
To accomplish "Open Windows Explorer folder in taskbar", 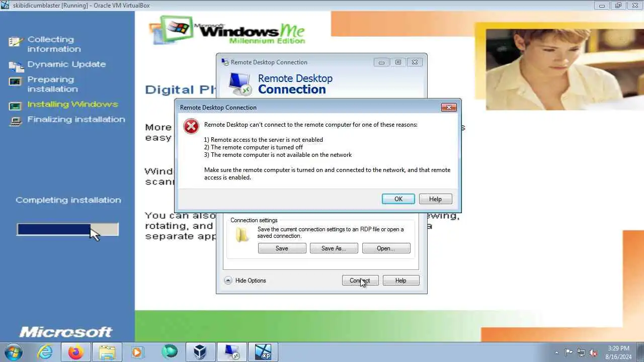I will pos(107,352).
